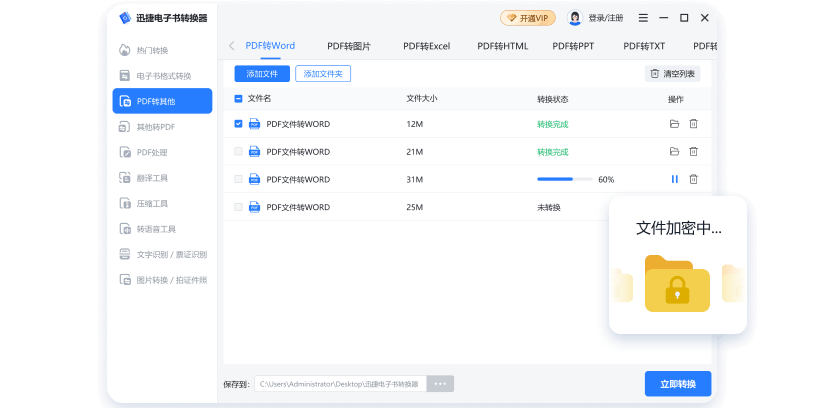Check the 25M unconverted file checkbox

point(238,207)
